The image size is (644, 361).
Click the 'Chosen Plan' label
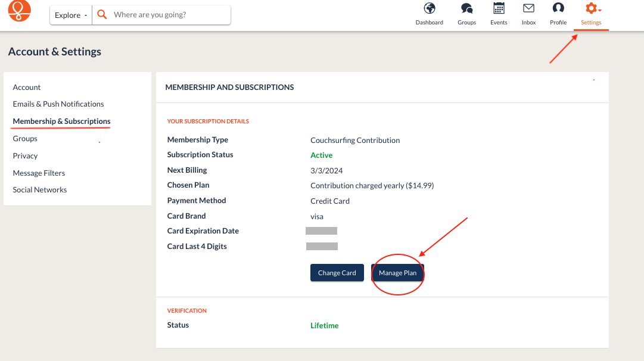click(188, 185)
